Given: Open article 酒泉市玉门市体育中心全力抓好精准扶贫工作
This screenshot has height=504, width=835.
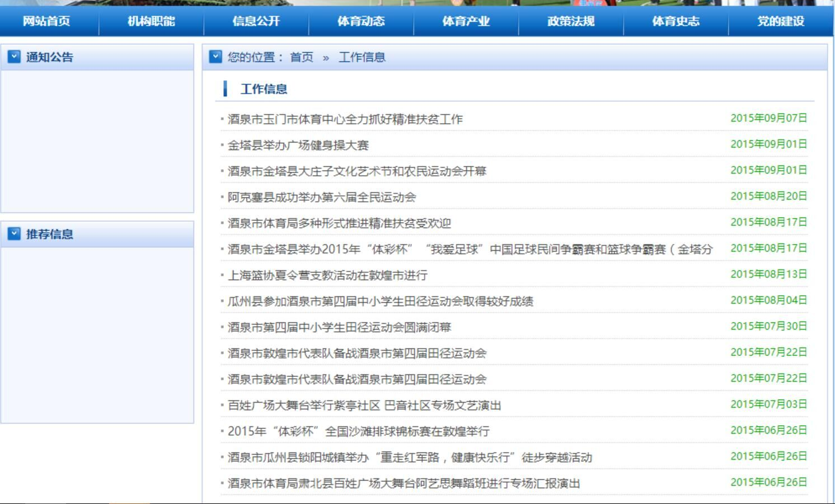Looking at the screenshot, I should click(x=345, y=119).
